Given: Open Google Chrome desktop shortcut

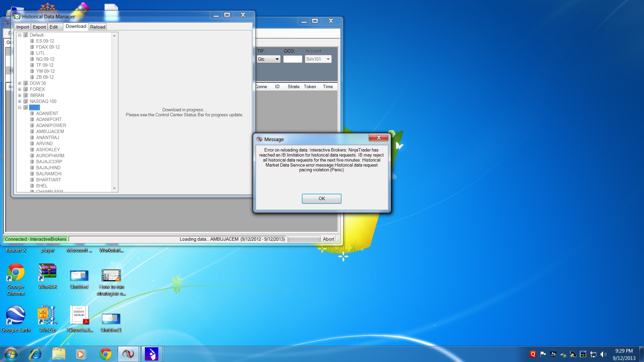Looking at the screenshot, I should [15, 273].
